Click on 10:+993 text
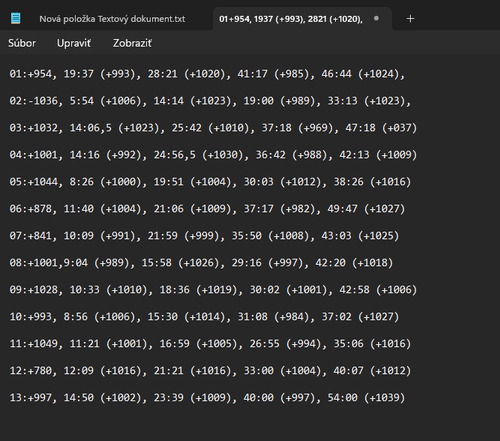 [x=31, y=317]
